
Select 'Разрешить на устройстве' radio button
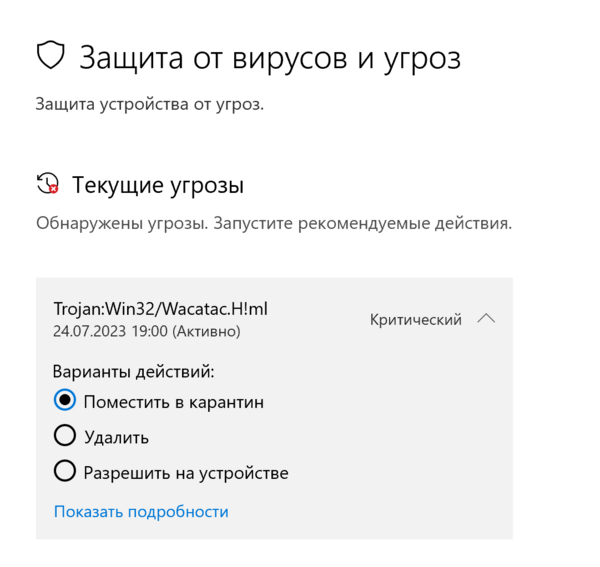coord(65,472)
